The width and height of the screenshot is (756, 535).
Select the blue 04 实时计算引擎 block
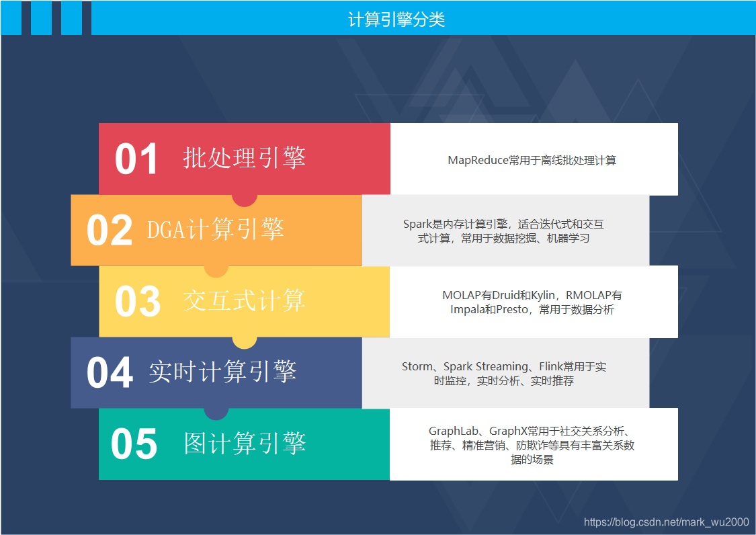[x=216, y=372]
